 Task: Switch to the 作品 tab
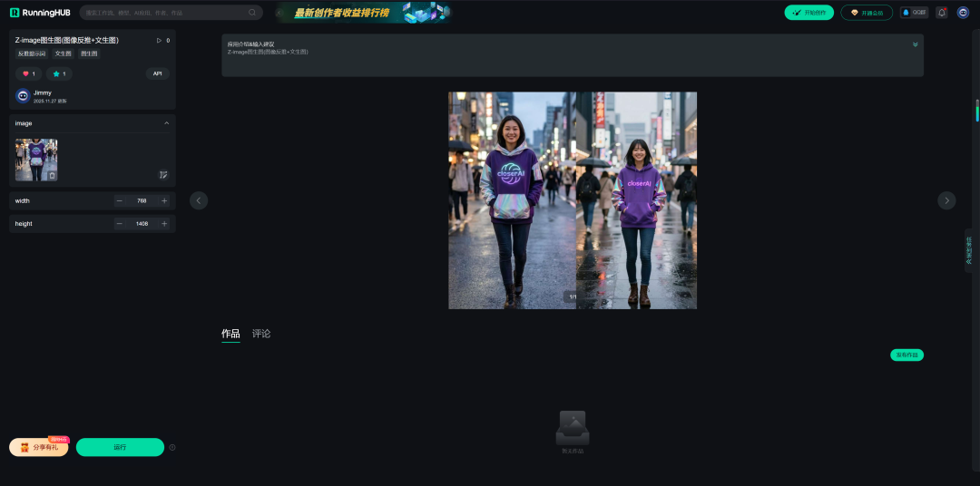point(230,334)
